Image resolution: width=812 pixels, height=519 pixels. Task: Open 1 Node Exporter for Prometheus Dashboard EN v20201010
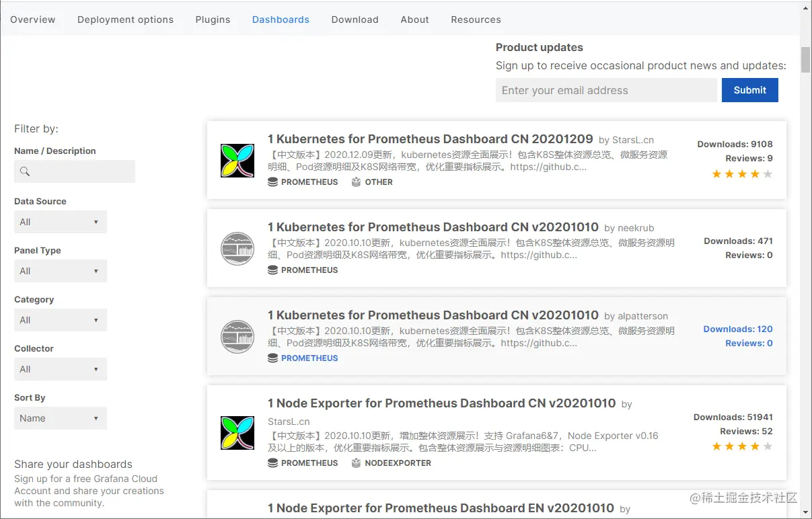(x=441, y=508)
